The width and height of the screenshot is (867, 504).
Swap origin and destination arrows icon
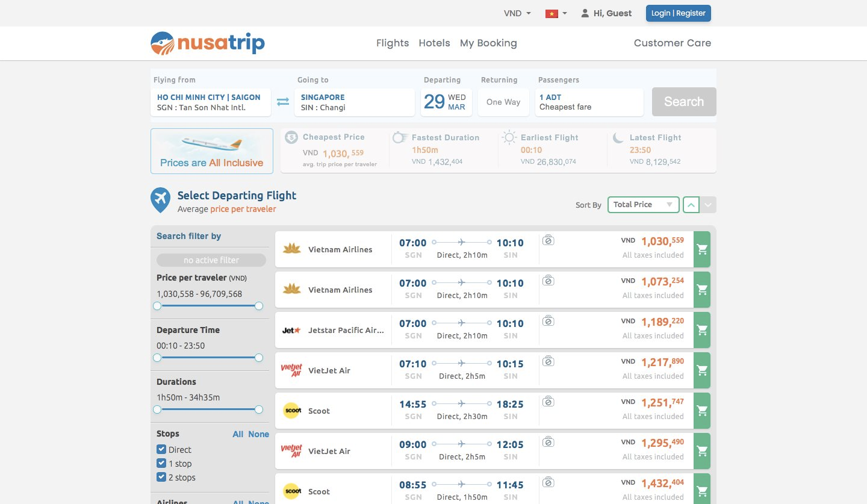(x=283, y=102)
